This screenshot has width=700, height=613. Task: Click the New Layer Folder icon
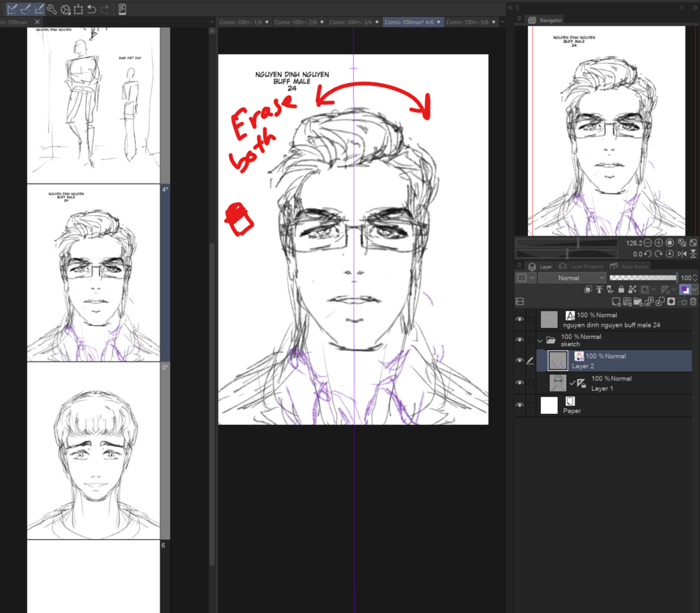point(639,301)
